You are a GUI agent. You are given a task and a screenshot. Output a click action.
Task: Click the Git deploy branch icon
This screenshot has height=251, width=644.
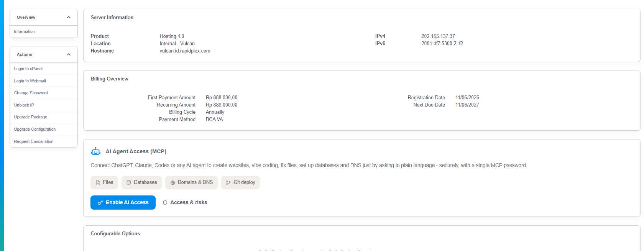(228, 183)
